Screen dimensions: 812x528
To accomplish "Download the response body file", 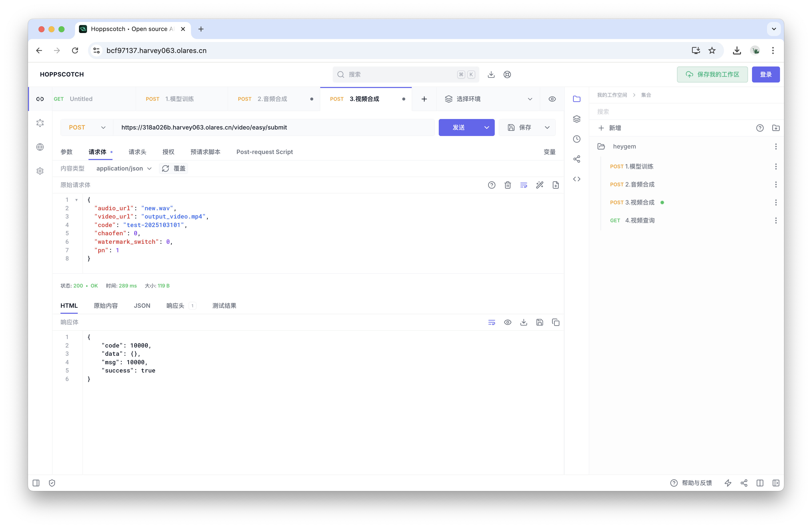I will click(x=523, y=322).
